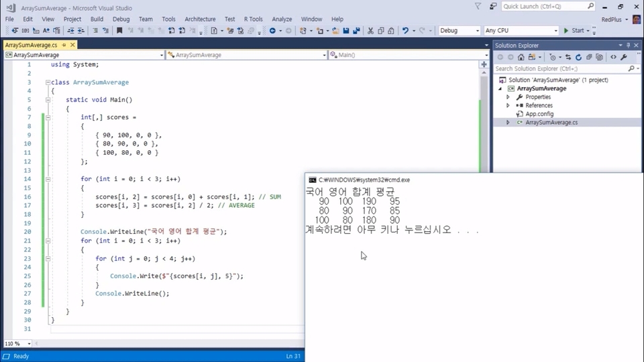
Task: Open the R Tools menu
Action: point(253,19)
